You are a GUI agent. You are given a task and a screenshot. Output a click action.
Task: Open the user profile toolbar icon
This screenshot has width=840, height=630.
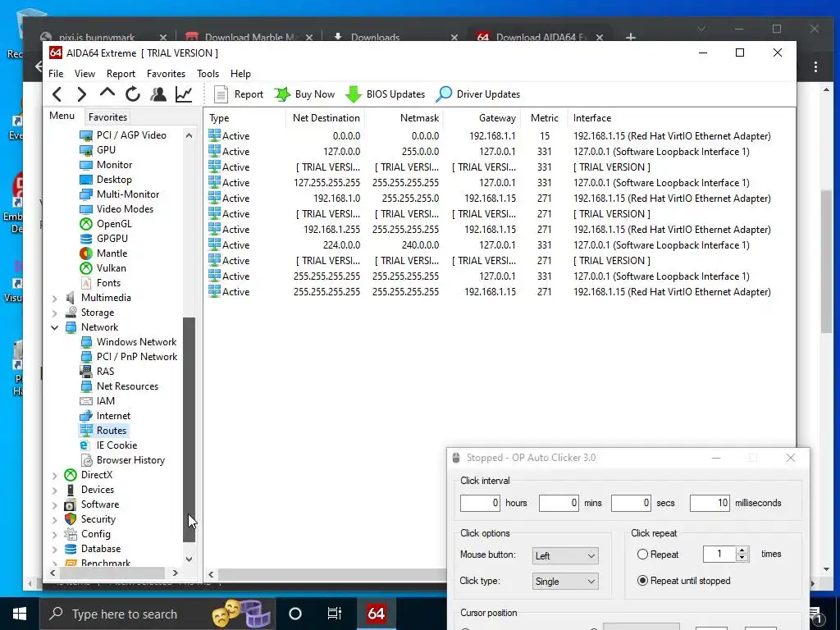click(x=158, y=94)
